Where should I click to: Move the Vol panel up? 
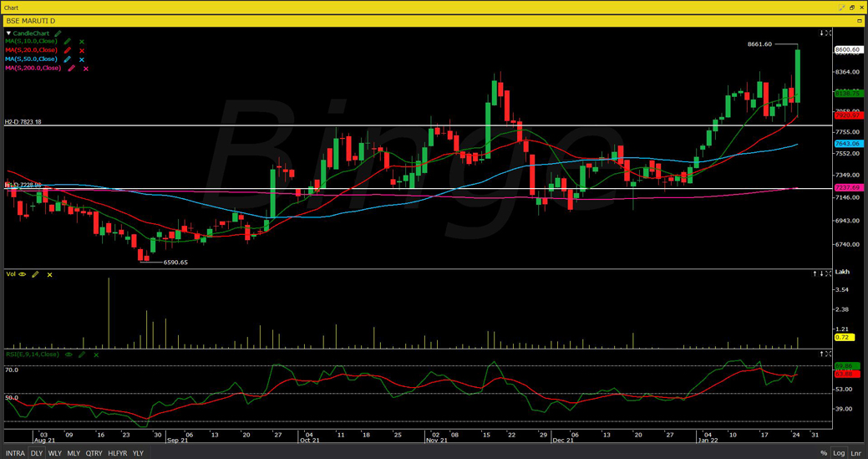[815, 273]
